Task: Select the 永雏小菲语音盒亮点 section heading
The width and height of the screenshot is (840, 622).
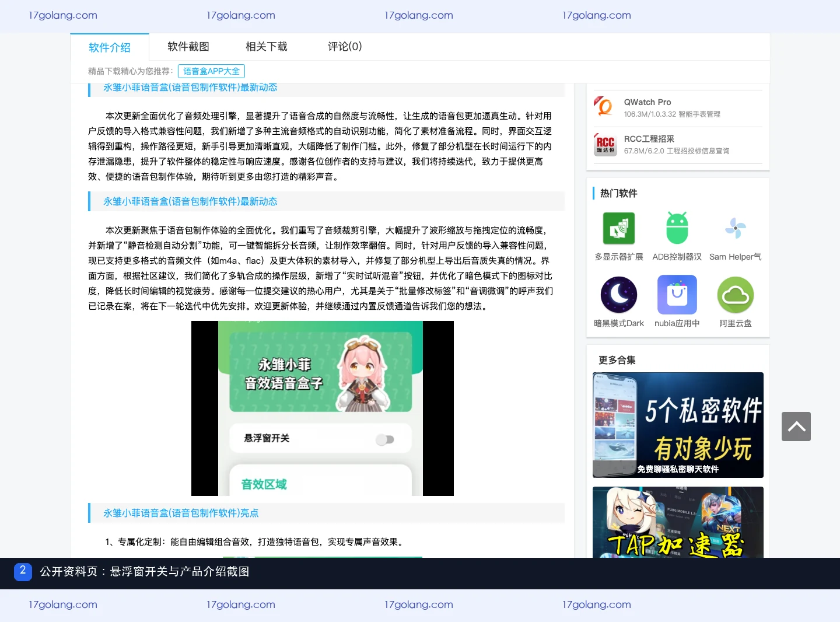Action: coord(181,513)
